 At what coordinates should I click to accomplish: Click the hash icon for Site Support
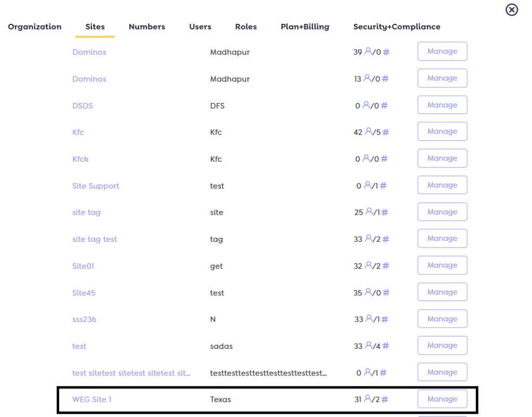(x=384, y=186)
